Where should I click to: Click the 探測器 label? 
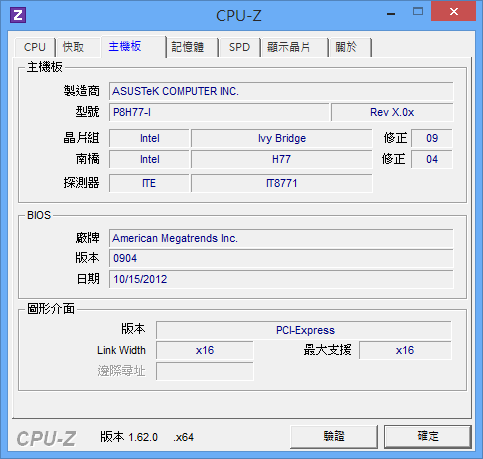(82, 183)
